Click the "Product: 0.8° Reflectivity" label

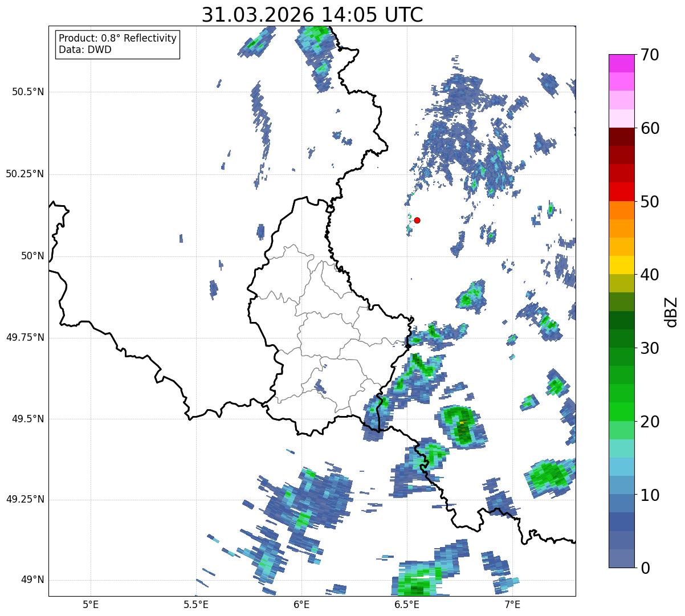click(x=118, y=38)
